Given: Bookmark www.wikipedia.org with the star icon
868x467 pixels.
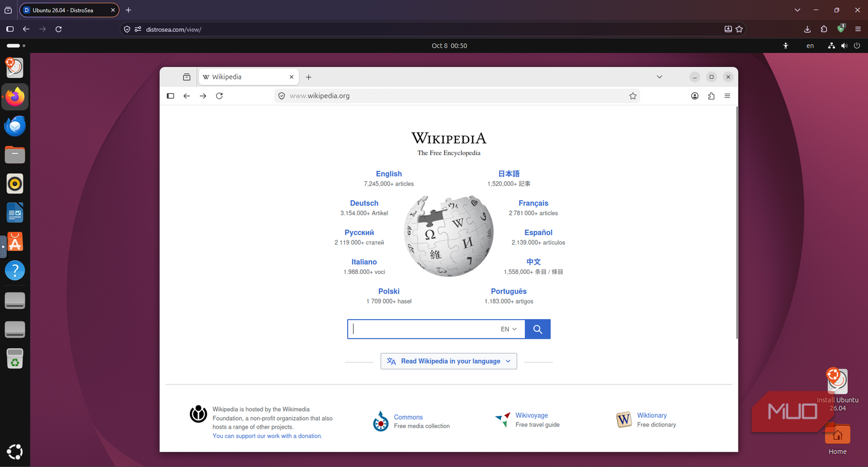Looking at the screenshot, I should pyautogui.click(x=633, y=96).
